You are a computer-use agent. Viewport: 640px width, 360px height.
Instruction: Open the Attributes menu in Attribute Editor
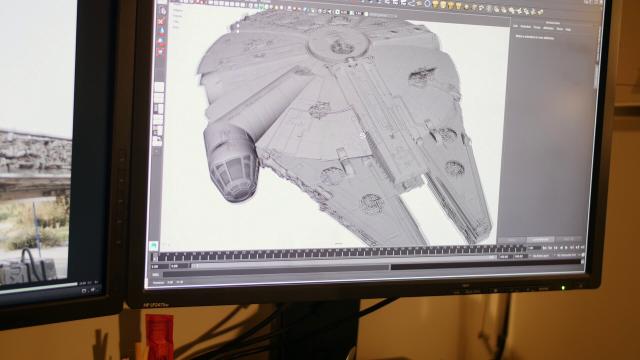(549, 28)
